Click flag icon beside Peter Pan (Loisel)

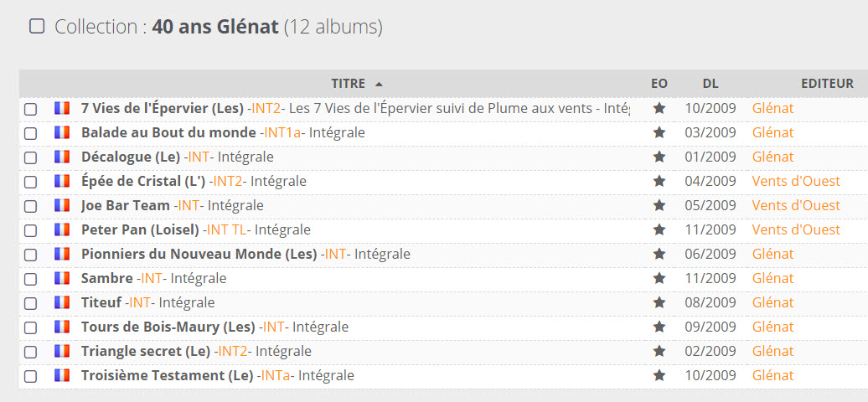pos(61,229)
